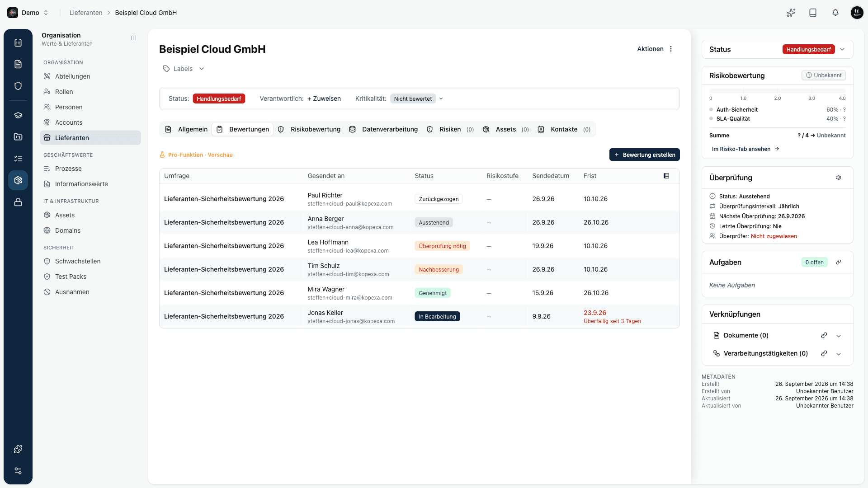Expand the Dokumente (0) section chevron

839,336
